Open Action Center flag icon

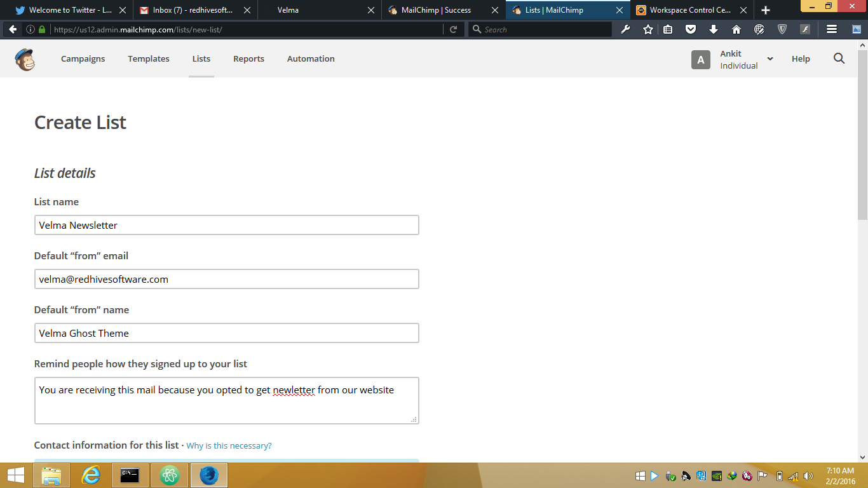(x=763, y=476)
